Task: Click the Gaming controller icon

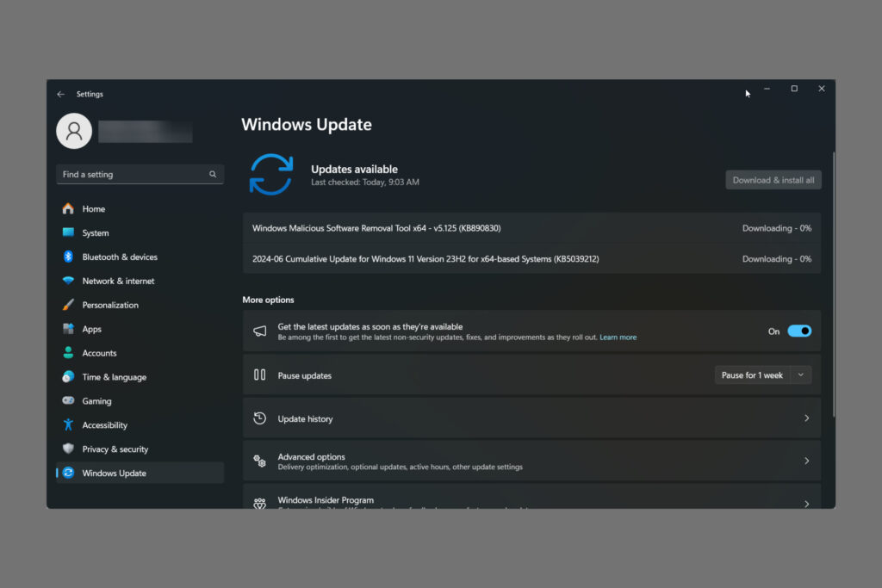Action: [68, 401]
